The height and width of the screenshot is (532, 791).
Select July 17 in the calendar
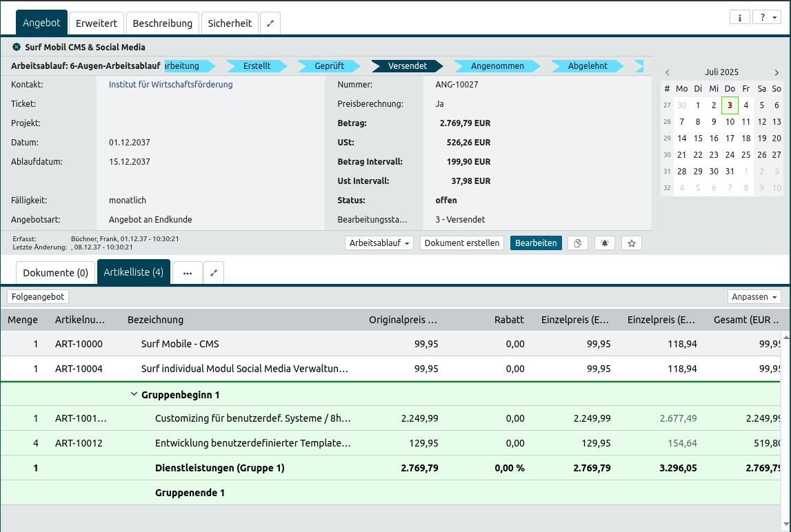pyautogui.click(x=730, y=138)
